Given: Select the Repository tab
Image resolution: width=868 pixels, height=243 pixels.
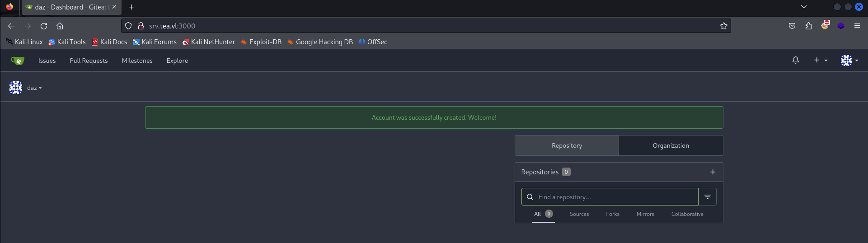Looking at the screenshot, I should 567,145.
